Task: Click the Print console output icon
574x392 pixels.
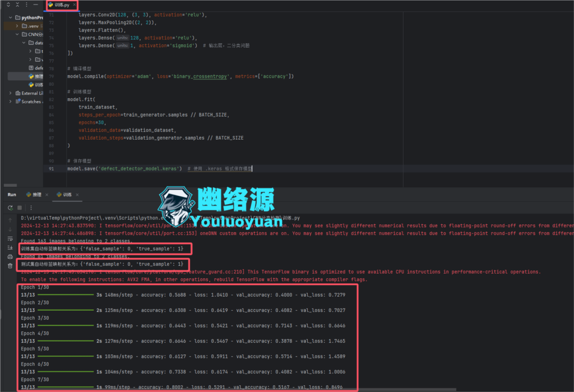Action: 10,257
